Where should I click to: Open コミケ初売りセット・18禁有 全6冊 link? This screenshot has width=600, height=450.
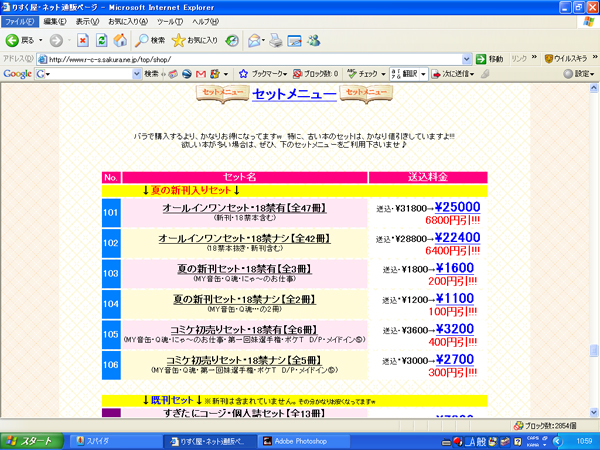tap(244, 329)
